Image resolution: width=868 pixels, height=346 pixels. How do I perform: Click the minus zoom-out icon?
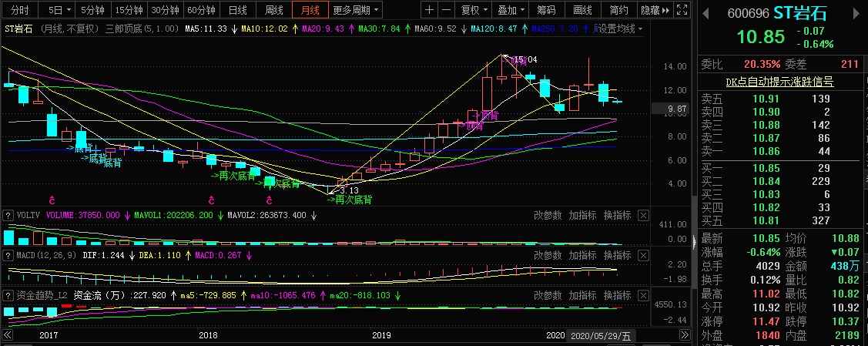pyautogui.click(x=445, y=10)
